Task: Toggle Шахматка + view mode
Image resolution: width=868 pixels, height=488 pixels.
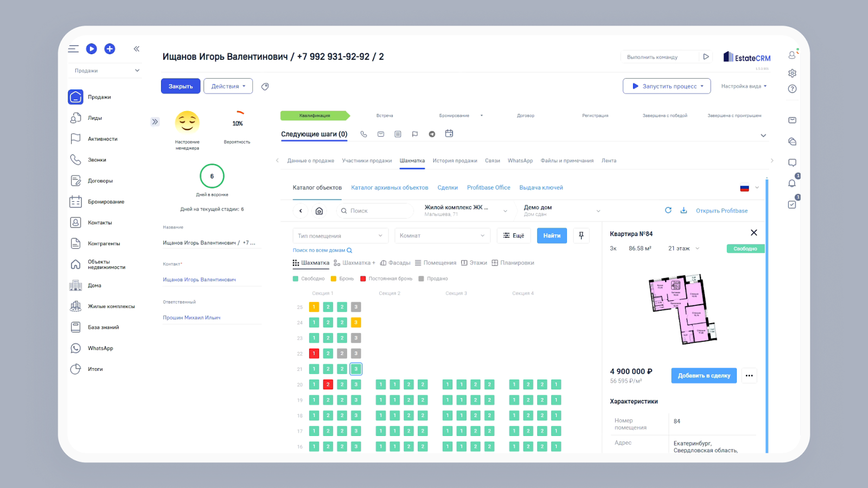Action: (x=354, y=263)
